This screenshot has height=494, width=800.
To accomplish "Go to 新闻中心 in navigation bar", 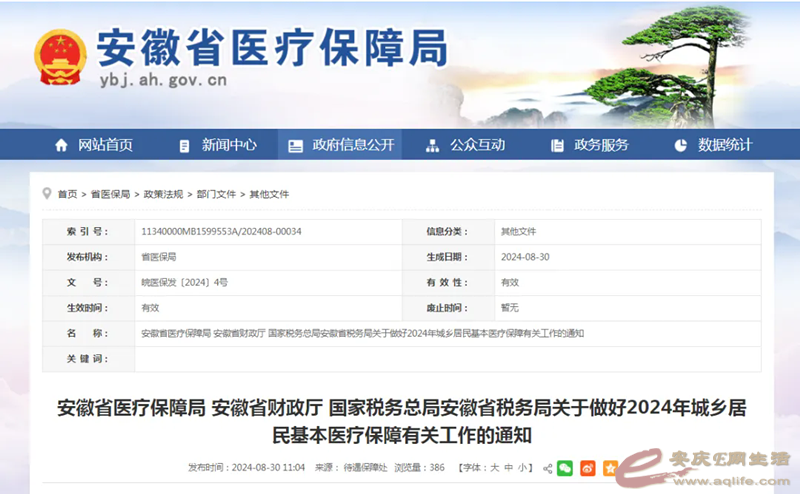I will [229, 145].
